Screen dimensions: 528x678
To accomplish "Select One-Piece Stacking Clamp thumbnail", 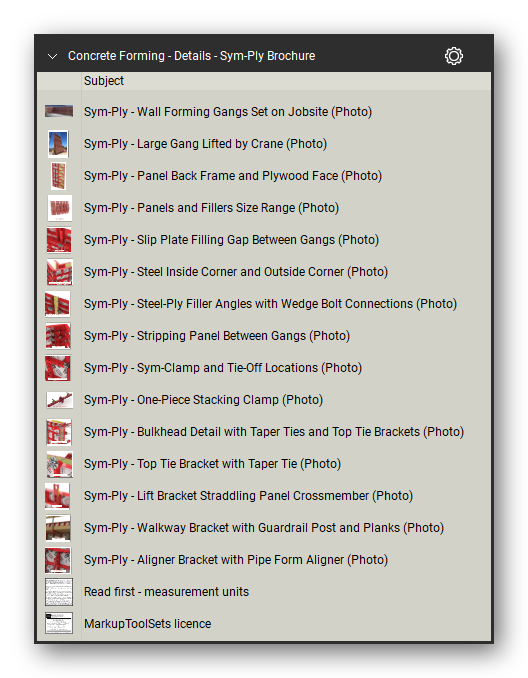I will coord(59,400).
